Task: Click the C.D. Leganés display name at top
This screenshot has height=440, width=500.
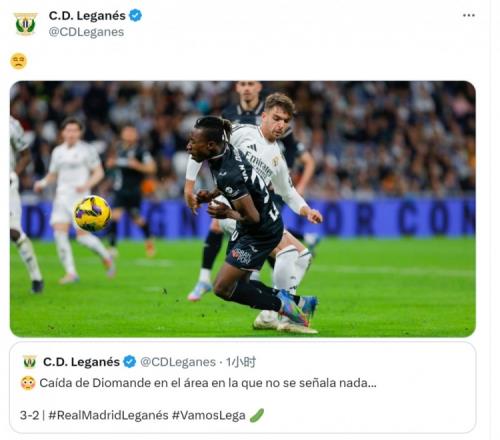Action: [x=87, y=16]
